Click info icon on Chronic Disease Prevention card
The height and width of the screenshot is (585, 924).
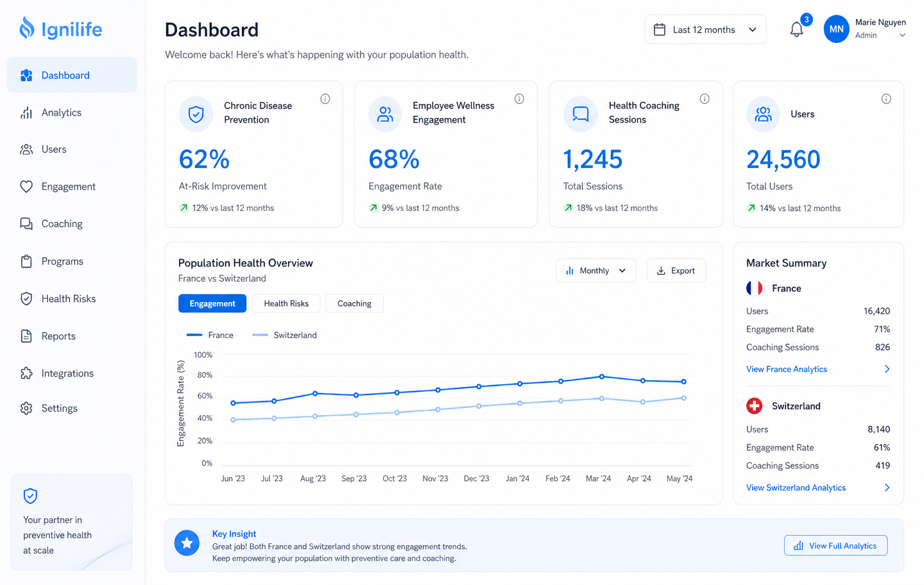325,99
